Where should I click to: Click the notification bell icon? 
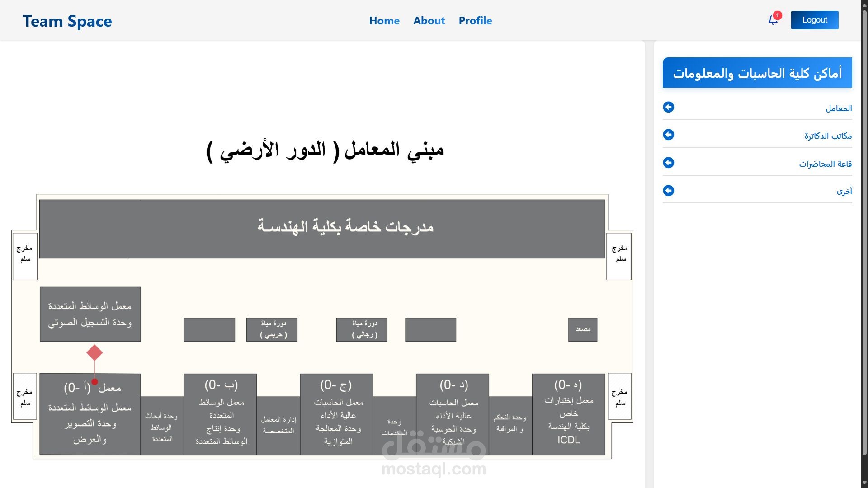click(773, 20)
